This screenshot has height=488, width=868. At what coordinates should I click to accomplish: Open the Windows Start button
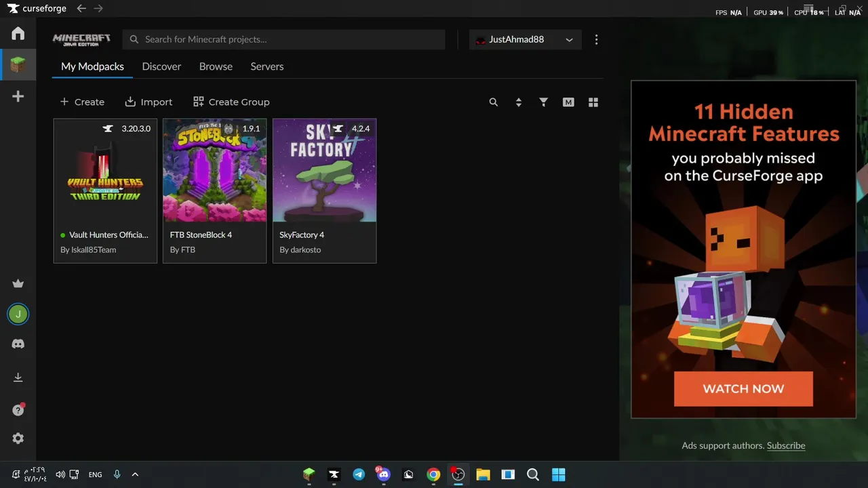[x=558, y=474]
